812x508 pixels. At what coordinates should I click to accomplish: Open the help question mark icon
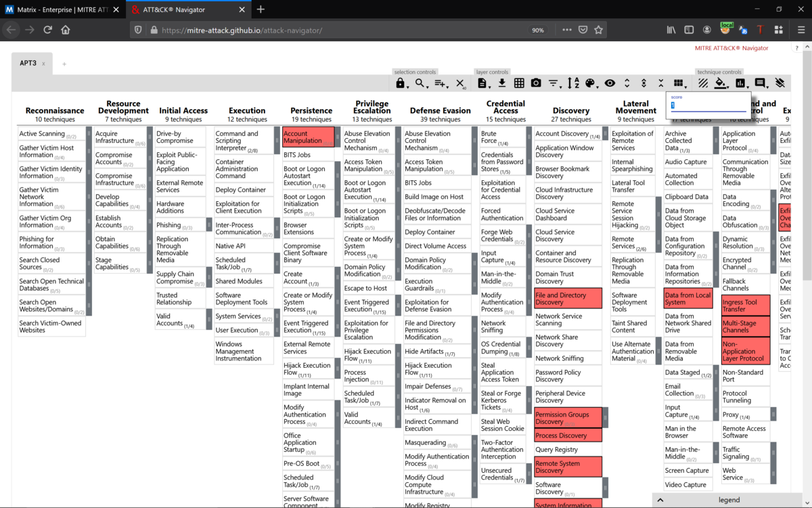click(x=797, y=48)
